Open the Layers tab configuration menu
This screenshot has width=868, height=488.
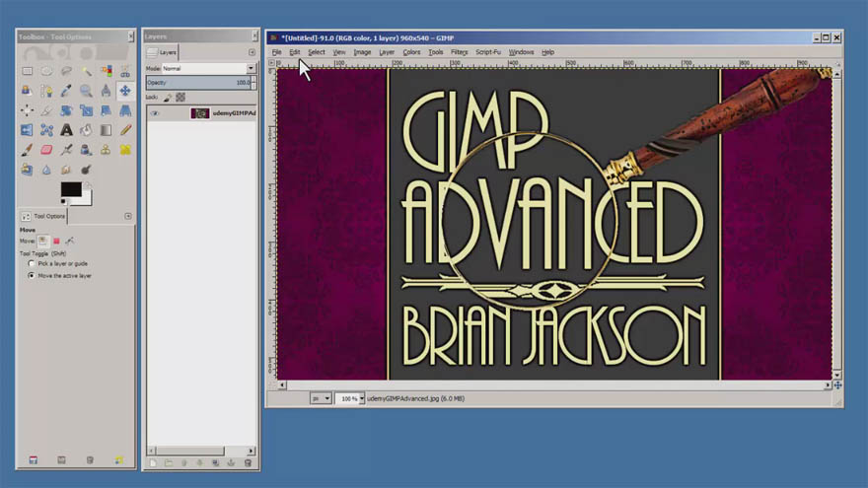[252, 52]
